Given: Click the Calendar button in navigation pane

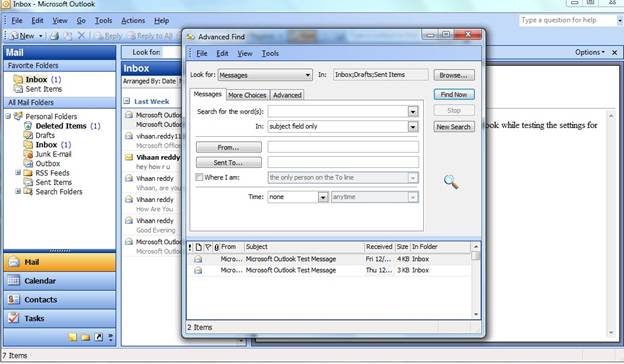Looking at the screenshot, I should (60, 280).
